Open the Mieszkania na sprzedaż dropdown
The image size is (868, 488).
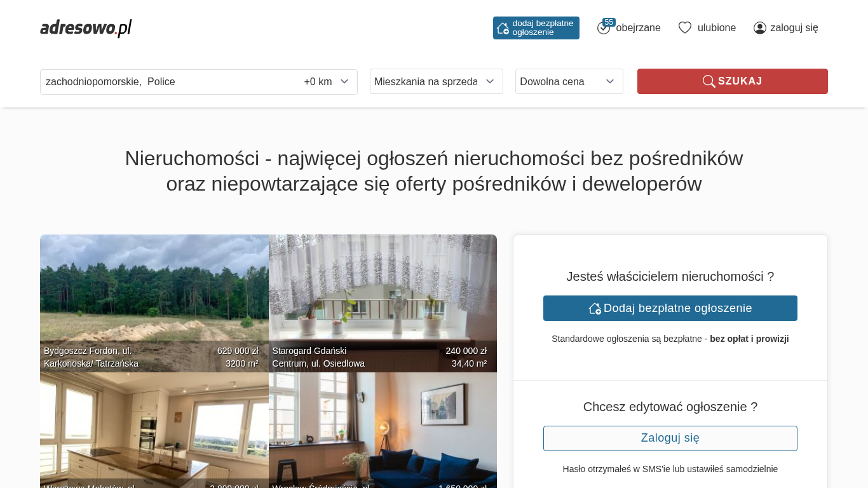[437, 81]
